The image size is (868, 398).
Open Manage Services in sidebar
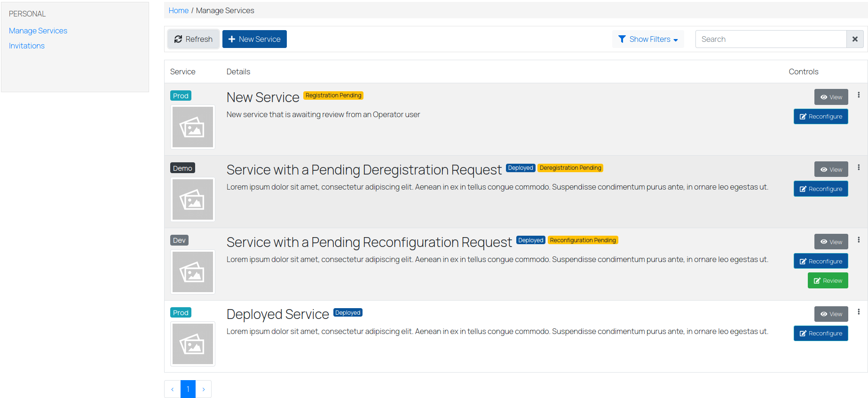point(38,31)
